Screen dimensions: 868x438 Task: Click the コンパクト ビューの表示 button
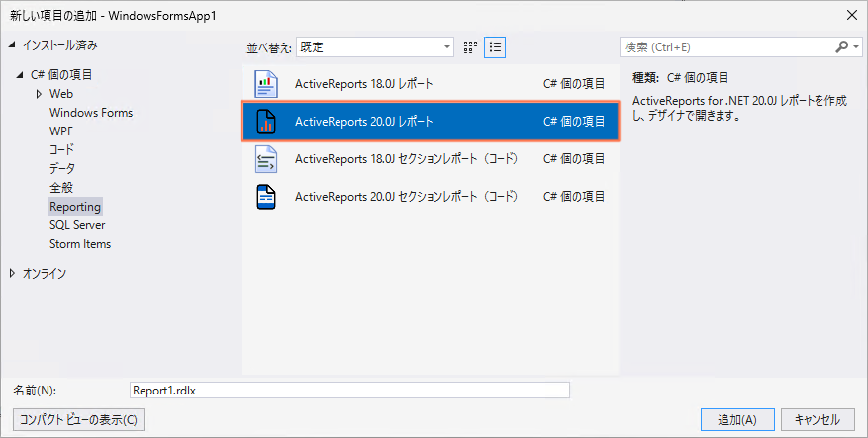[78, 420]
